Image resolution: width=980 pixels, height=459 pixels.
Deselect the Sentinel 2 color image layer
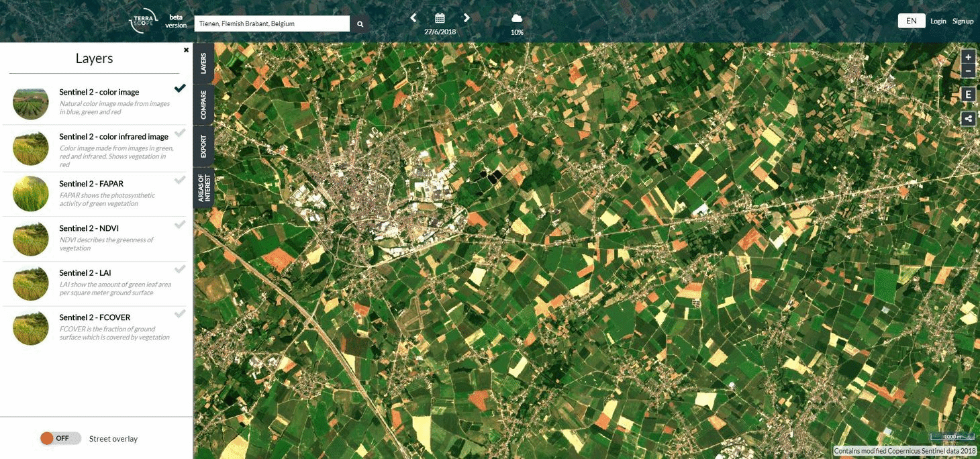point(180,87)
